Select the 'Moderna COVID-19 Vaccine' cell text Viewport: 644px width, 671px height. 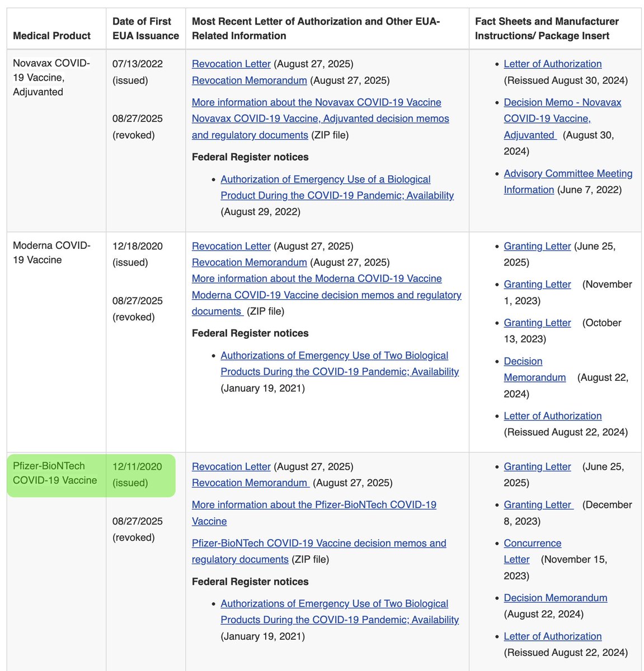(x=51, y=252)
